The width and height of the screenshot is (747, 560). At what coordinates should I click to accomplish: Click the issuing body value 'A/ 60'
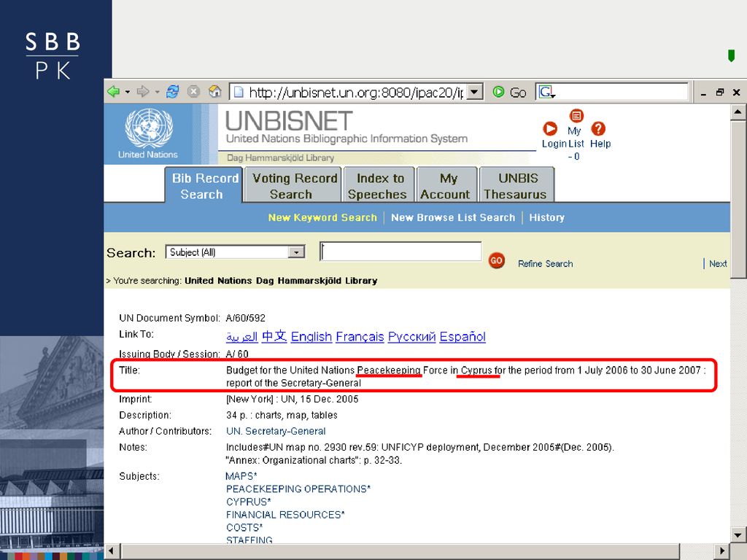pyautogui.click(x=237, y=354)
